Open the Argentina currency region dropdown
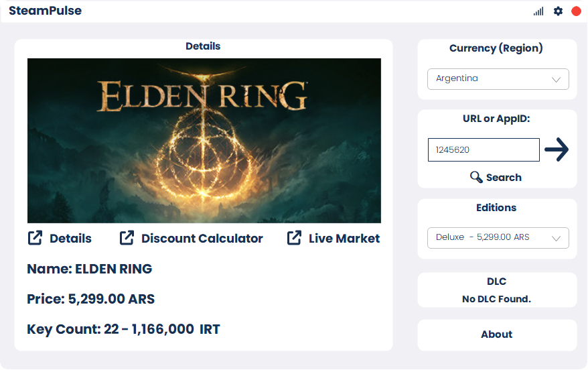The image size is (588, 370). [498, 79]
